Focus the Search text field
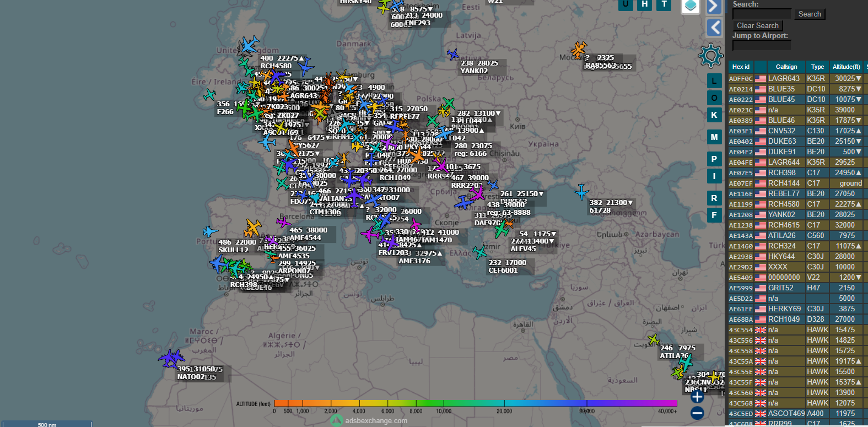Image resolution: width=868 pixels, height=427 pixels. click(762, 14)
